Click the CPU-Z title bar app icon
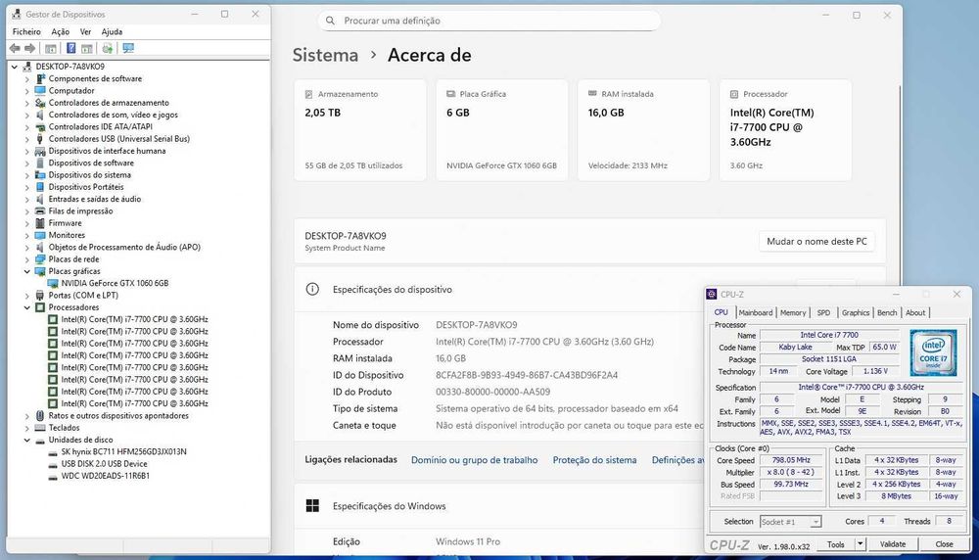This screenshot has width=979, height=560. 712,294
